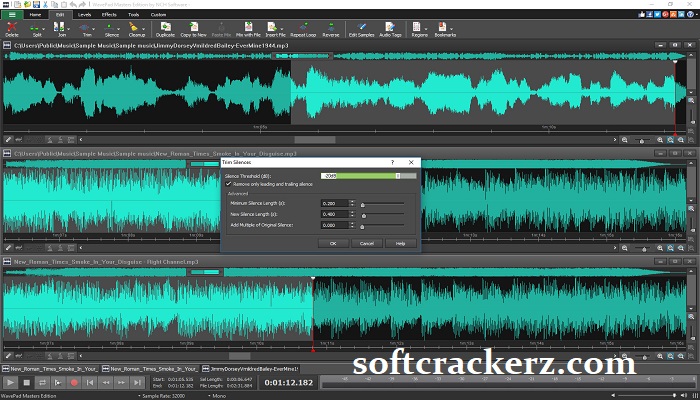The width and height of the screenshot is (700, 400).
Task: Open the Mono channel dropdown in status bar
Action: click(216, 396)
